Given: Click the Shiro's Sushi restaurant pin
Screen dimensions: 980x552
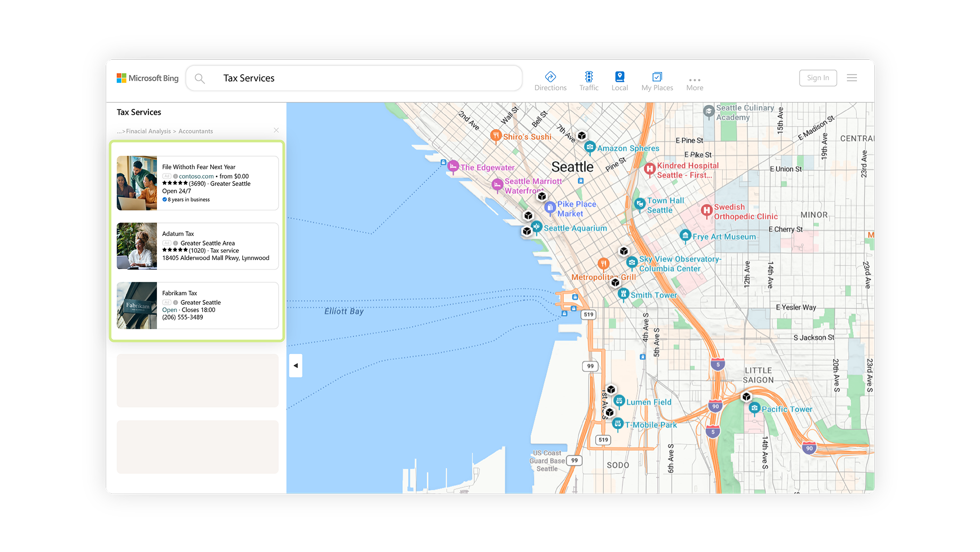Looking at the screenshot, I should tap(496, 135).
